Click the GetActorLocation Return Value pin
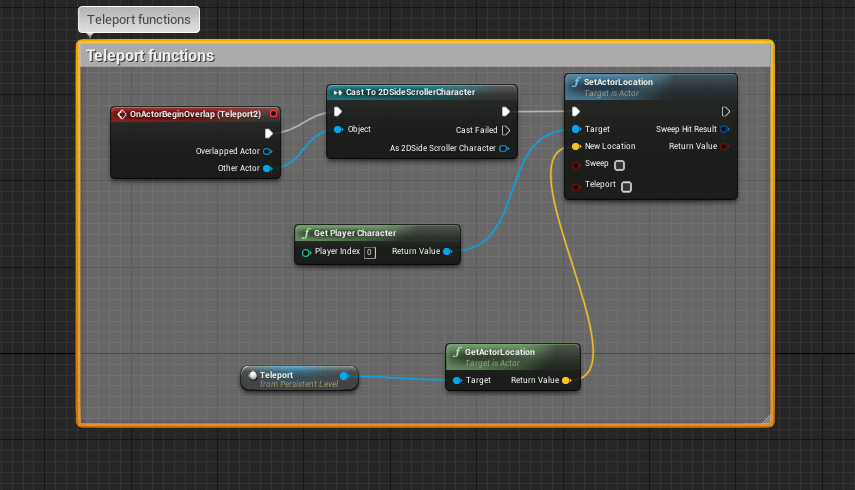Viewport: 855px width, 490px height. click(566, 380)
